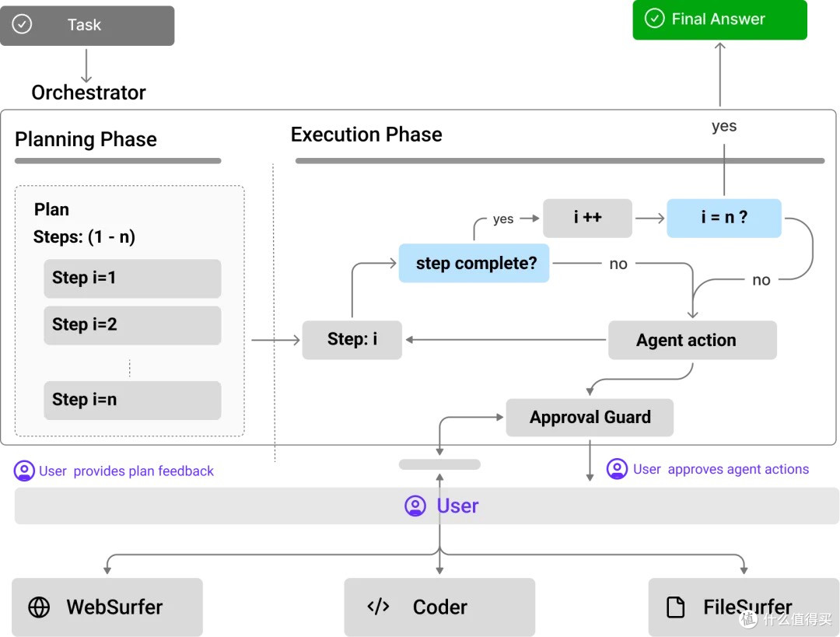Click the purple user icon in User bar
The image size is (840, 637).
[415, 506]
